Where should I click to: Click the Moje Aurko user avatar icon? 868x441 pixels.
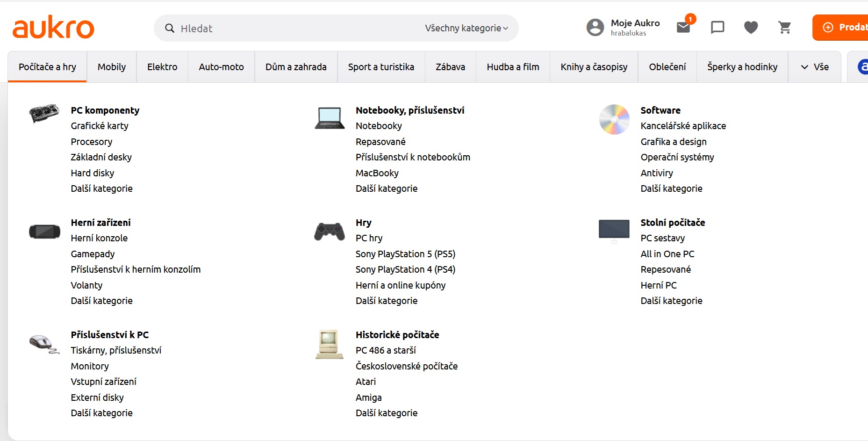pos(595,28)
